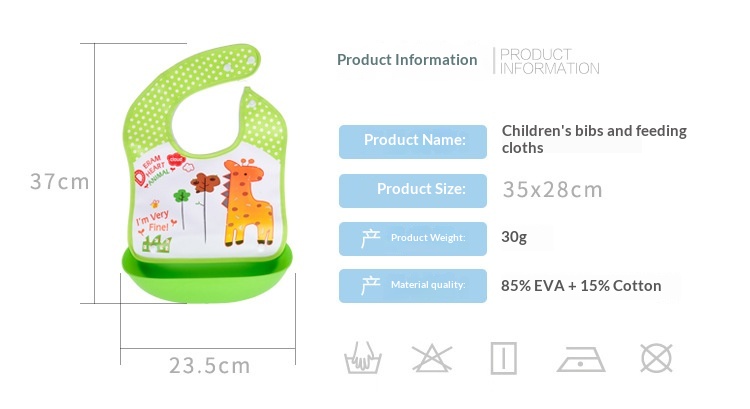The height and width of the screenshot is (409, 750).
Task: Click the Product Name label
Action: (x=413, y=140)
